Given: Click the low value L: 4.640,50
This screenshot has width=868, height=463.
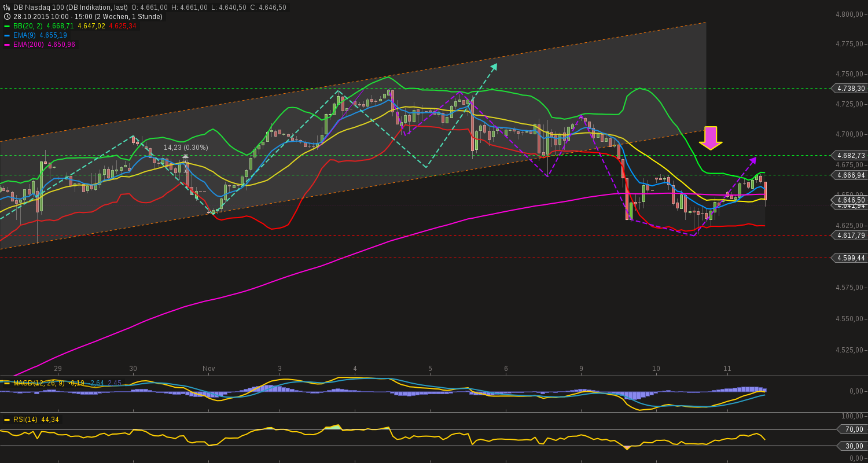Looking at the screenshot, I should [x=227, y=8].
